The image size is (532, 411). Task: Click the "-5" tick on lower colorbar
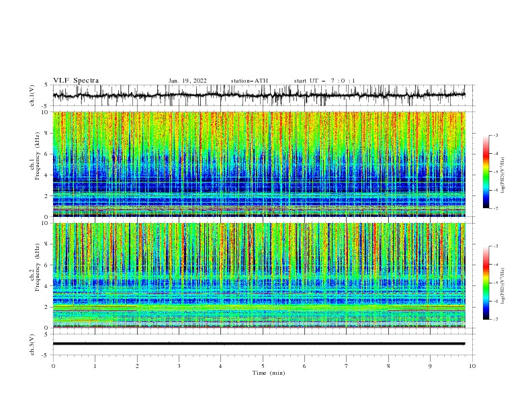496,283
